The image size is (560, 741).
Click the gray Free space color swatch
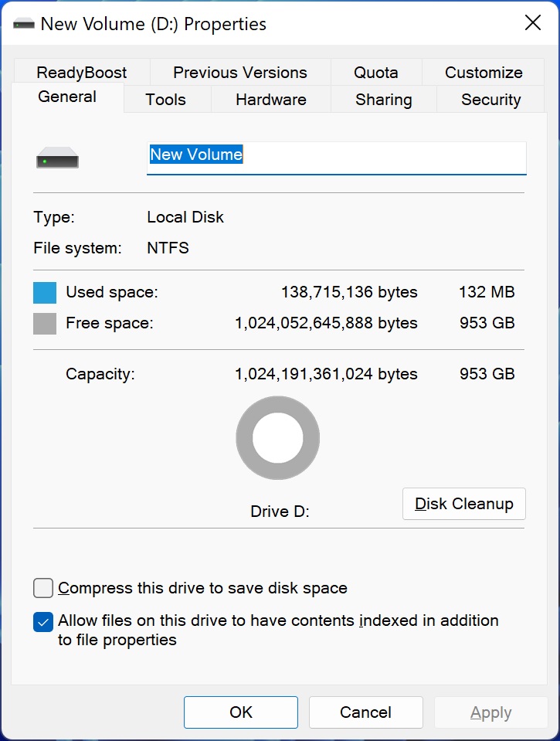[45, 324]
